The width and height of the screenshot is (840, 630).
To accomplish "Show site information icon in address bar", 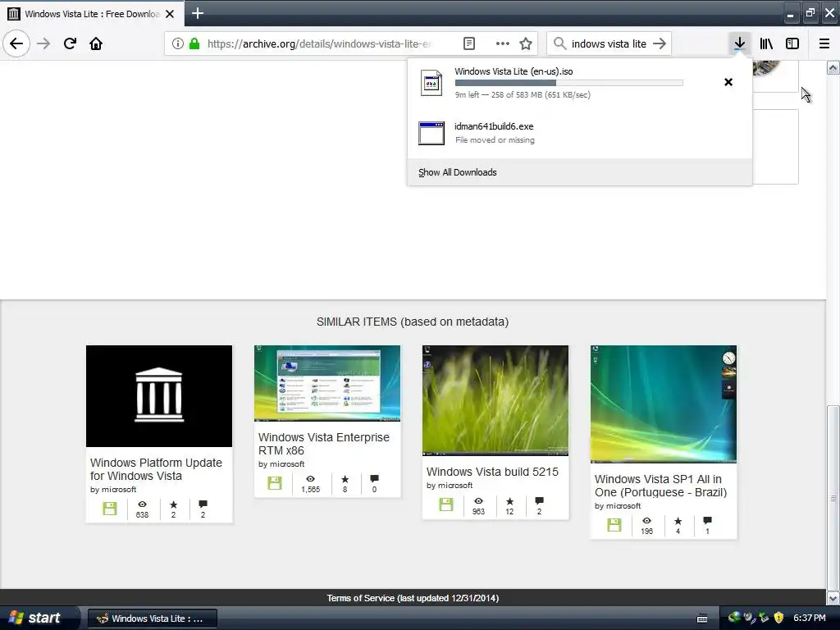I will (177, 43).
